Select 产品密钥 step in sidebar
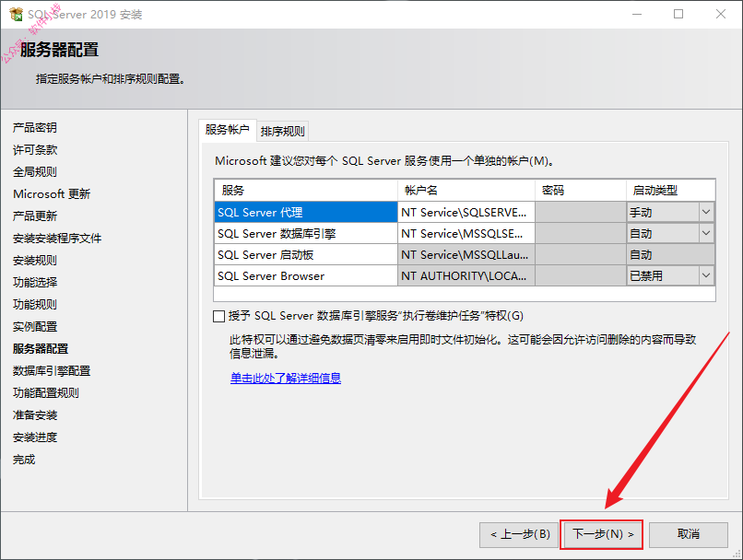The width and height of the screenshot is (743, 560). pos(35,127)
